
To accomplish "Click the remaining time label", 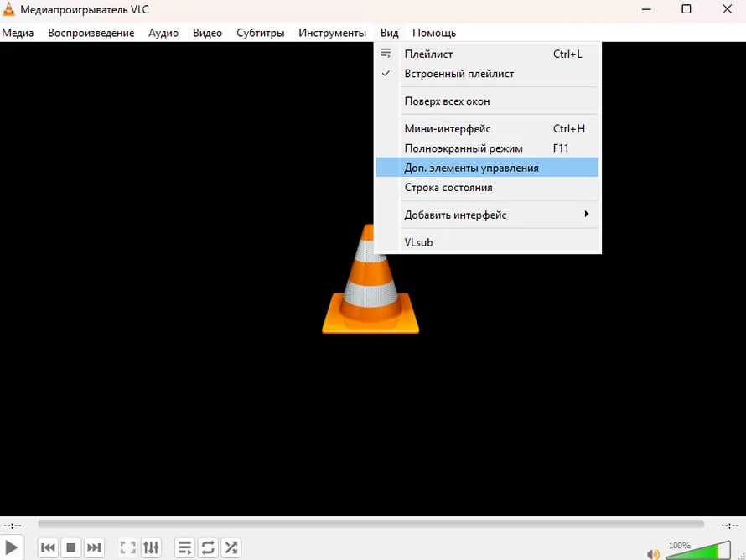I will coord(729,526).
